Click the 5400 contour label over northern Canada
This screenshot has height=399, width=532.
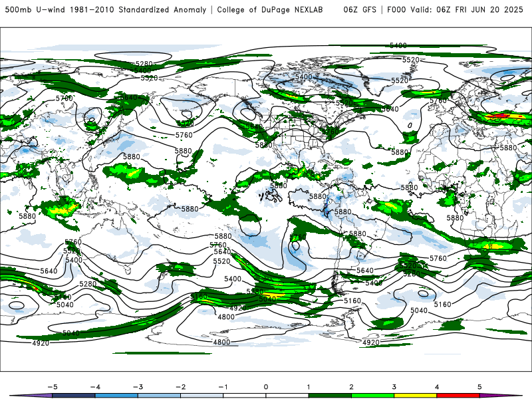[x=303, y=76]
